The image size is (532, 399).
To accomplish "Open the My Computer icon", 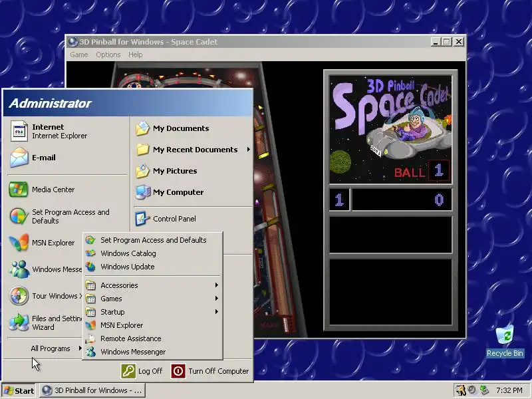I will pos(143,192).
